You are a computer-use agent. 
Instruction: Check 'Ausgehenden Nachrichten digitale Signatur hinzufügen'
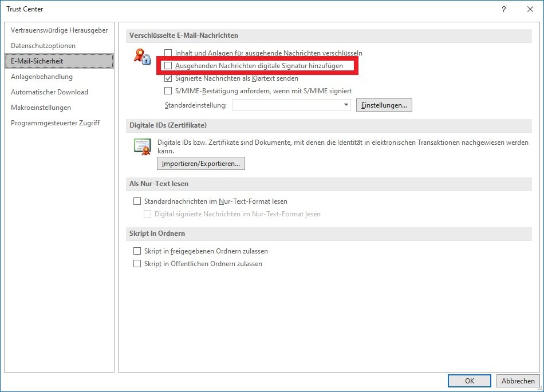(168, 65)
